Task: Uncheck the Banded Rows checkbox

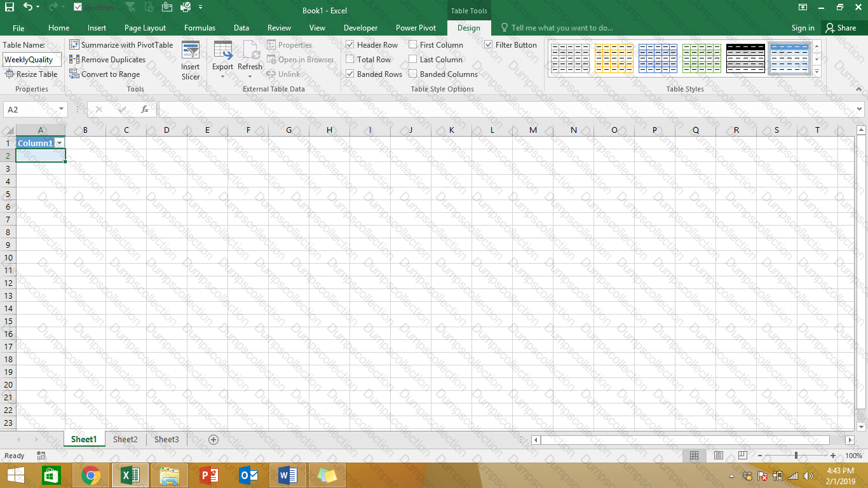Action: coord(350,74)
